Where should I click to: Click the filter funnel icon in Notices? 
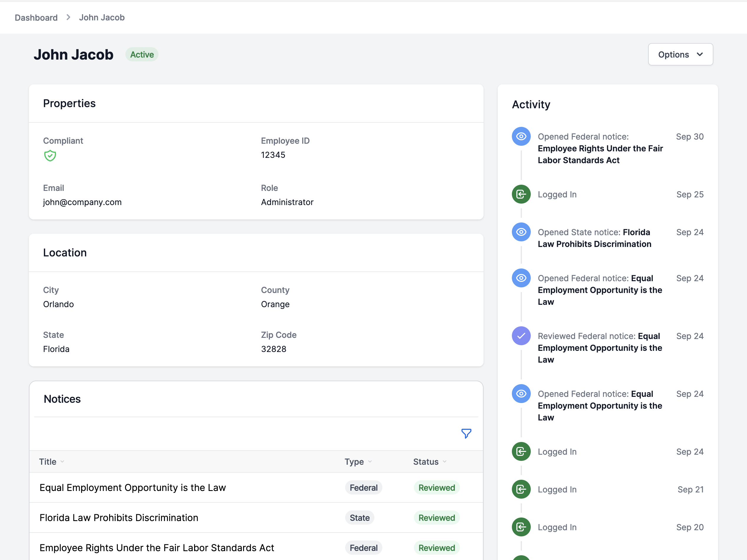coord(466,433)
